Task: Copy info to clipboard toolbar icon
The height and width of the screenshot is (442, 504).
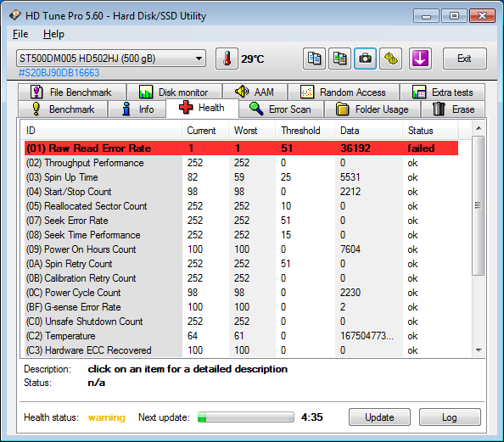Action: point(314,59)
